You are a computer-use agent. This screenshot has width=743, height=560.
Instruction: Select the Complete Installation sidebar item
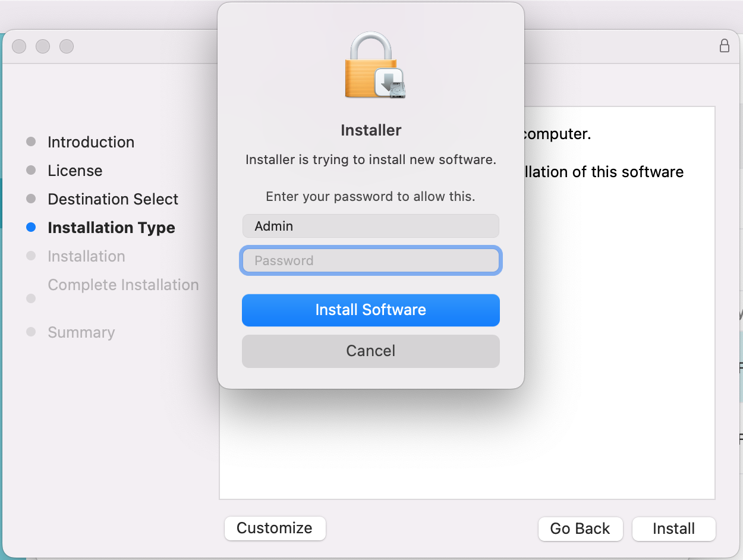123,285
